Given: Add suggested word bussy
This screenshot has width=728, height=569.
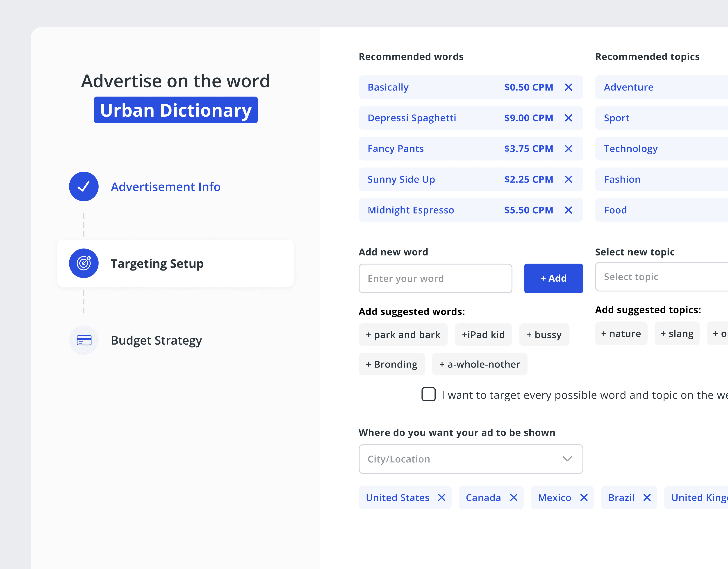Looking at the screenshot, I should (544, 334).
